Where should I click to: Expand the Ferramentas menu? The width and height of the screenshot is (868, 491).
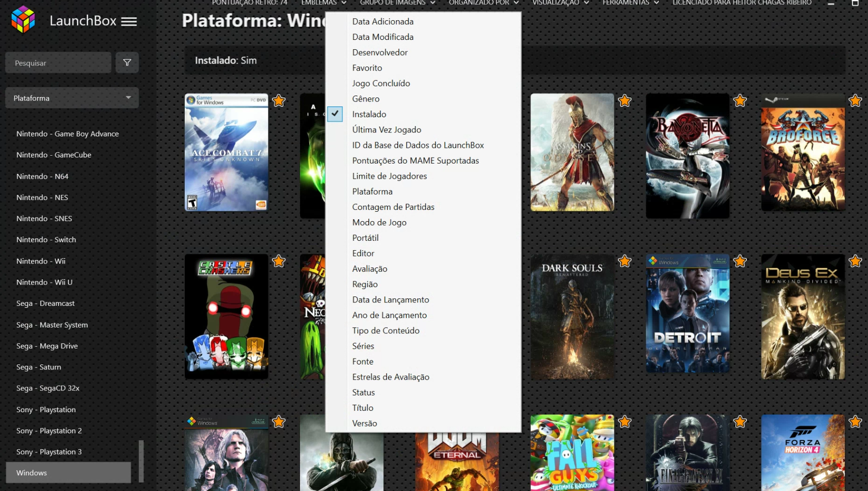(x=631, y=2)
